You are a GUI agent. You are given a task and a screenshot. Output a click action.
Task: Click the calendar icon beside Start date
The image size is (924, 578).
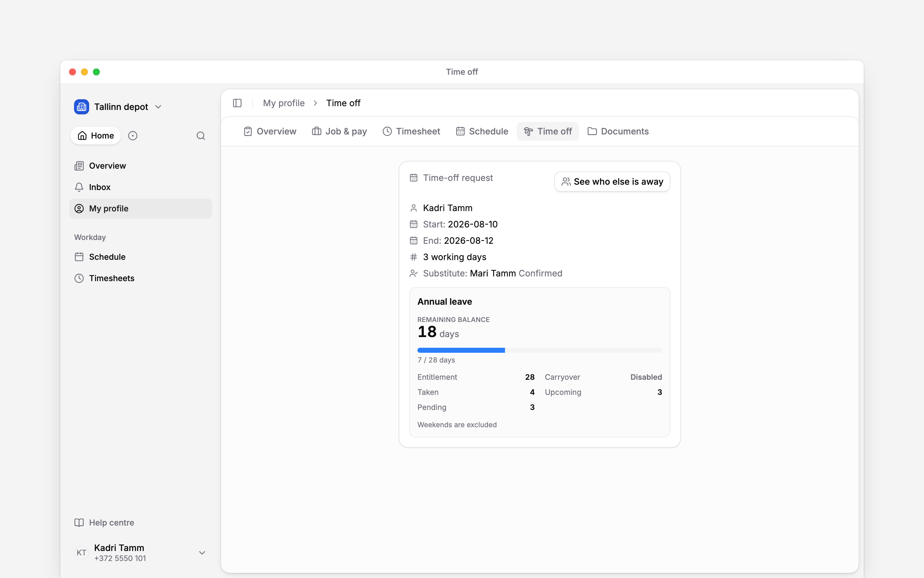pos(414,224)
